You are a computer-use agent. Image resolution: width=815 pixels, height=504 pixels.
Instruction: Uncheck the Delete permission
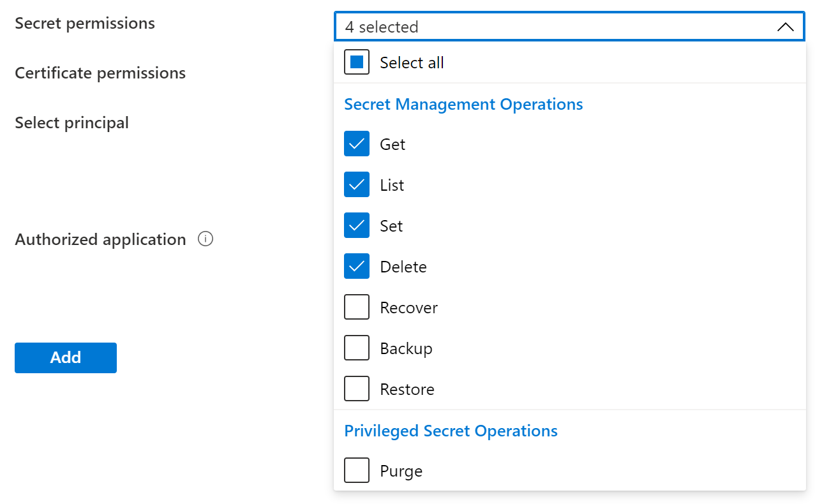point(356,266)
